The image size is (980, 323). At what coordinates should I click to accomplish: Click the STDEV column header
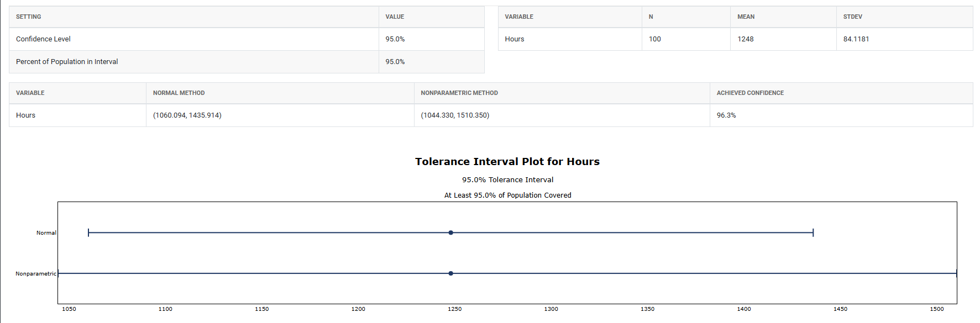pyautogui.click(x=852, y=17)
